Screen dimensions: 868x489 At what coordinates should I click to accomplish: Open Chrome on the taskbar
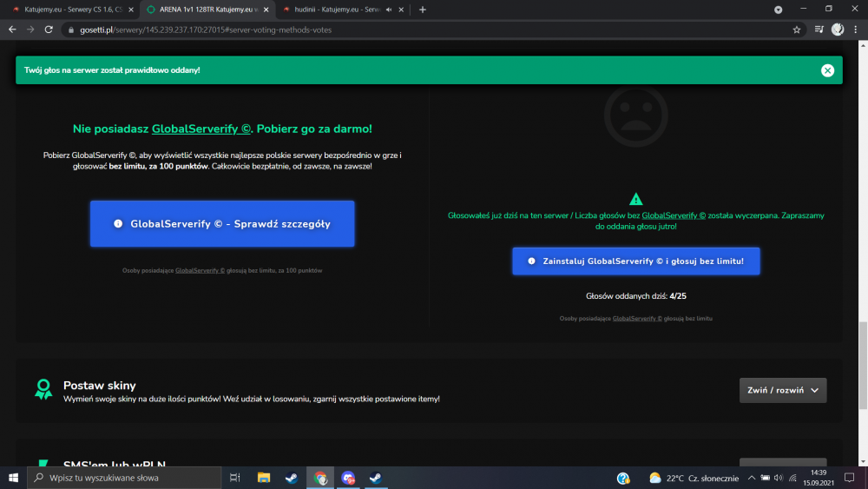pyautogui.click(x=320, y=478)
